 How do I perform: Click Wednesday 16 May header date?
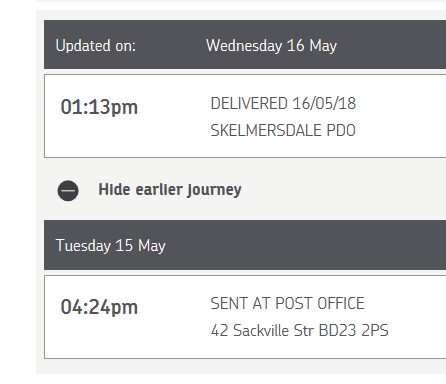271,46
